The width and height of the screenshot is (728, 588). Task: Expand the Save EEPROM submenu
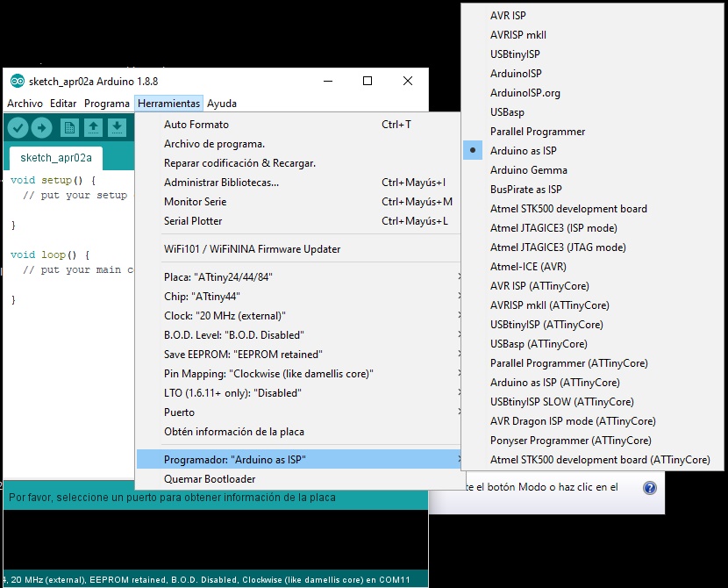[298, 355]
